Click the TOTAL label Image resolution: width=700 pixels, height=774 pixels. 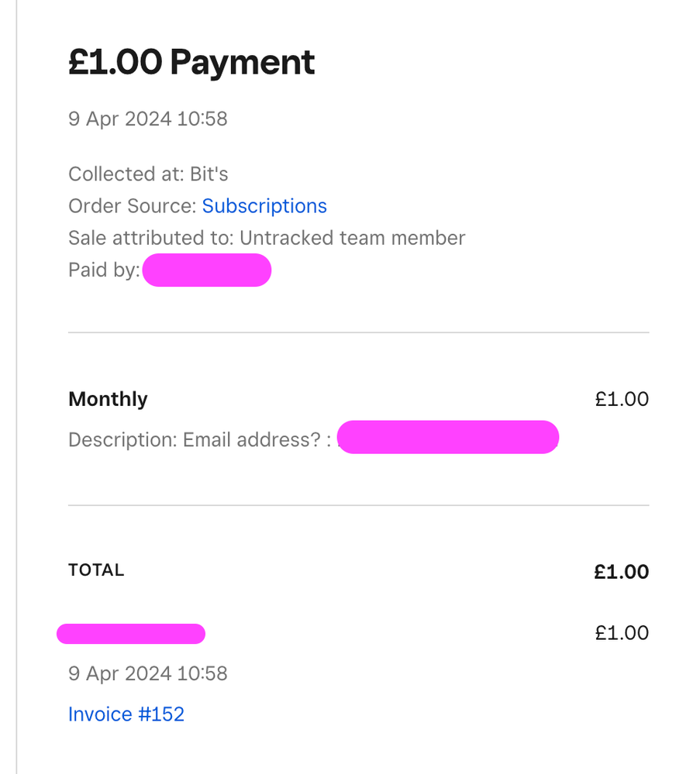96,570
